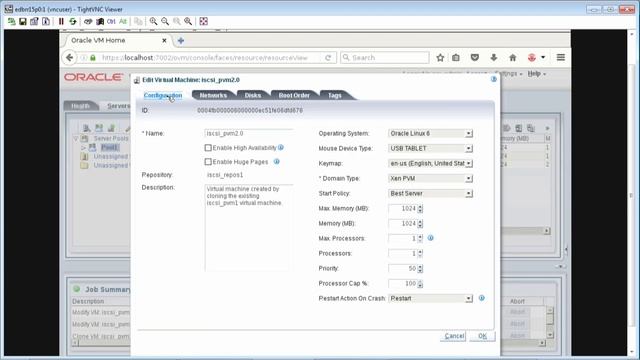This screenshot has height=360, width=640.
Task: Click the Name text field
Action: coord(249,133)
